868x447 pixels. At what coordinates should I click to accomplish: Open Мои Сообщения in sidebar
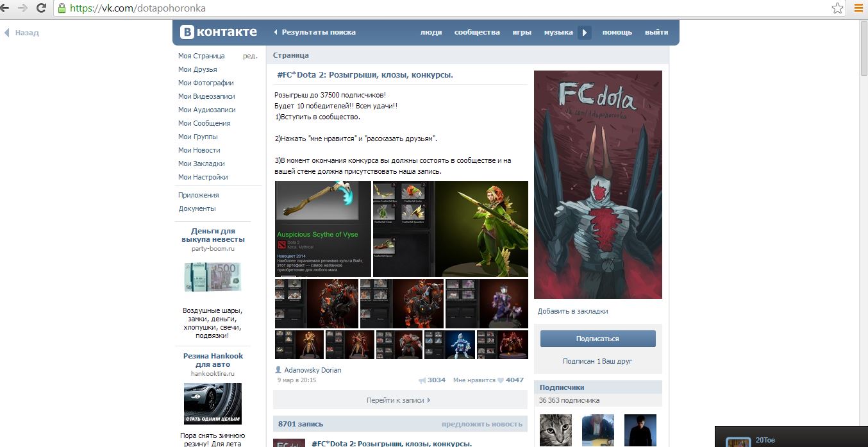click(x=204, y=123)
